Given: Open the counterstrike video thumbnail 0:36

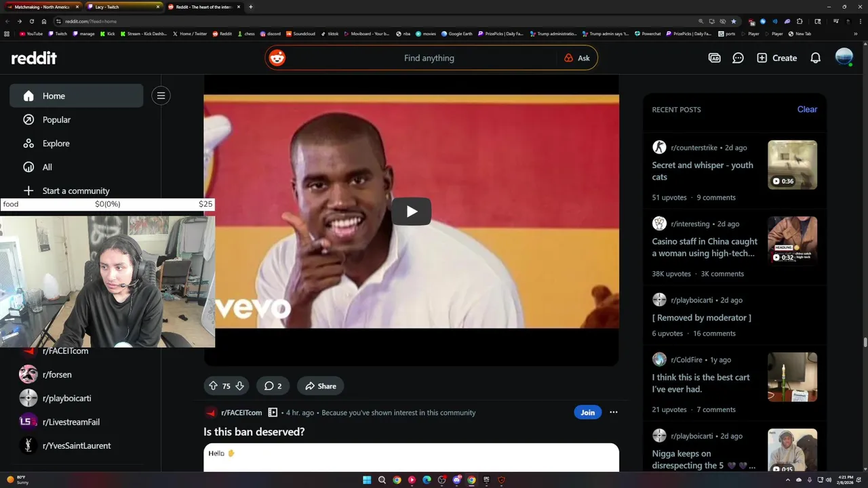Looking at the screenshot, I should pyautogui.click(x=792, y=165).
